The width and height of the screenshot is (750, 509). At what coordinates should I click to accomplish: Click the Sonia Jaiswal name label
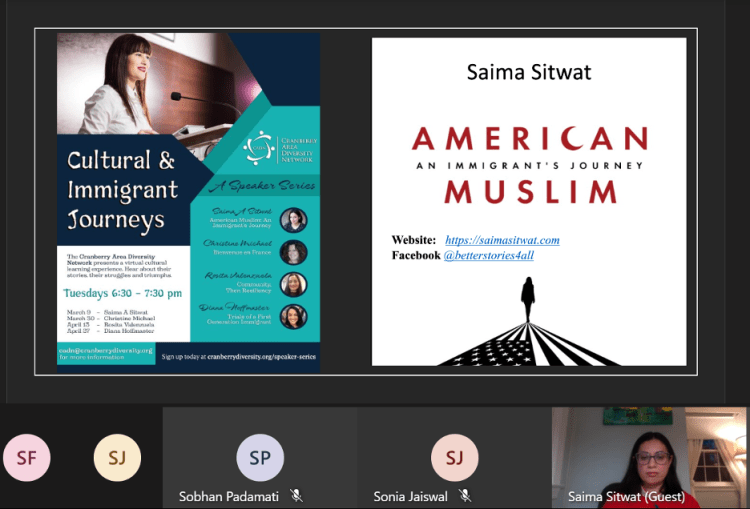(410, 496)
